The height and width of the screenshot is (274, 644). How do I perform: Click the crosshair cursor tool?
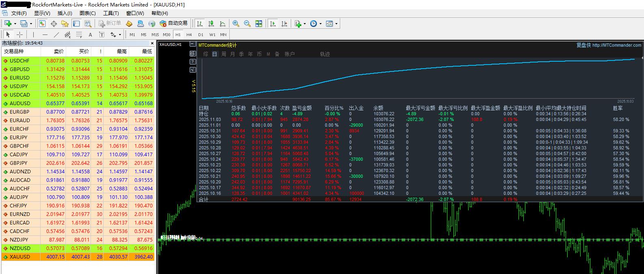(19, 35)
